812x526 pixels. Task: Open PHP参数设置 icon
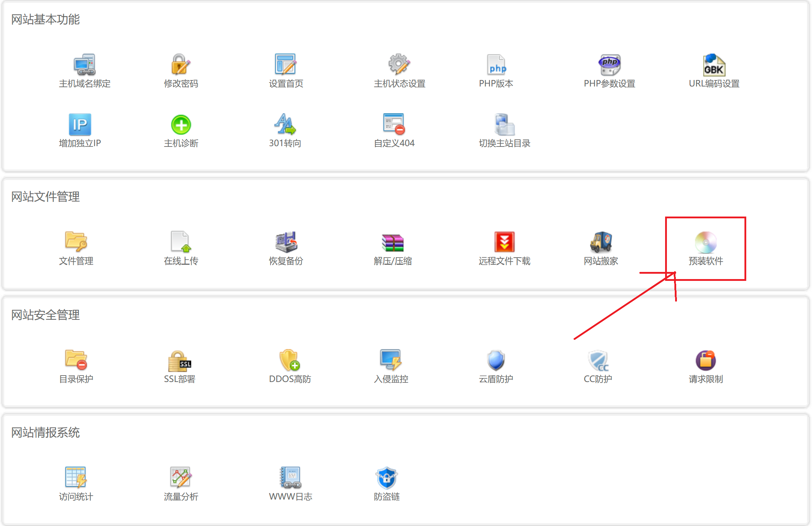click(609, 65)
